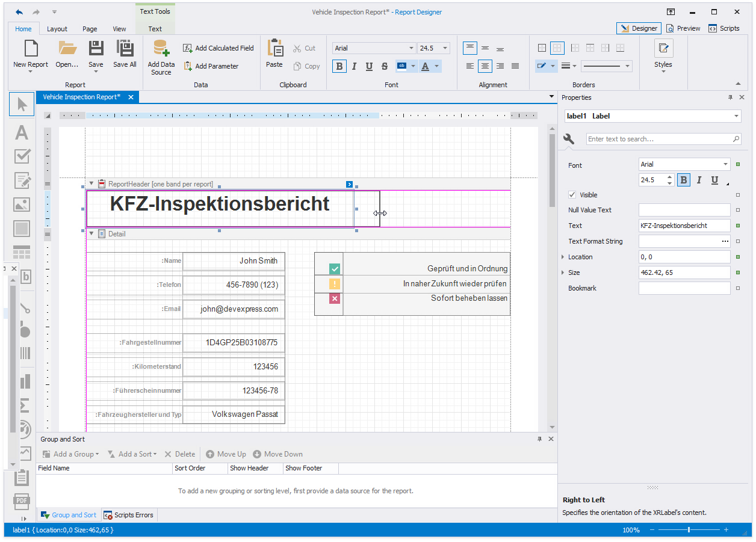
Task: Click Add Calculated Field
Action: 218,48
